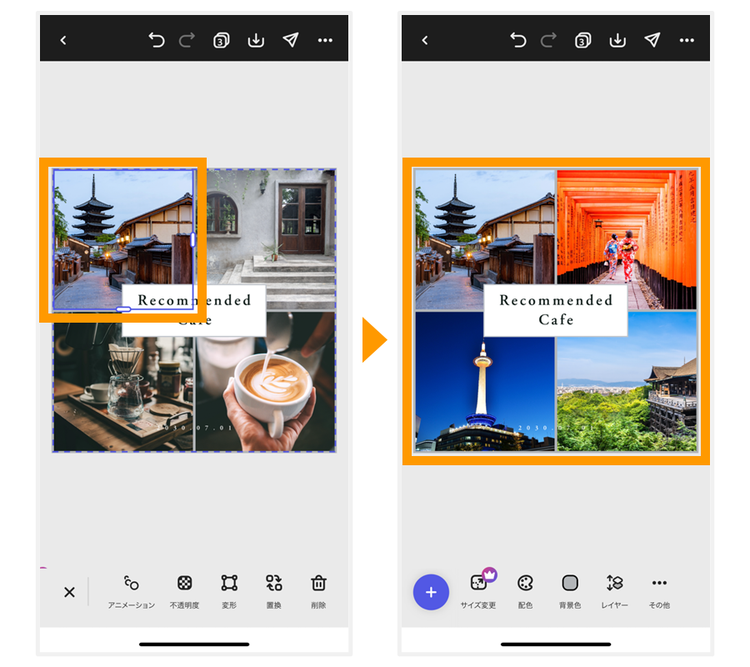Tap the 置換 (replace) image tool
This screenshot has width=750, height=667.
[x=274, y=592]
